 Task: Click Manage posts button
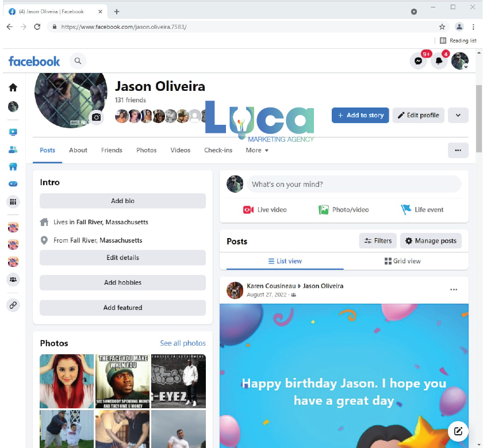point(431,241)
